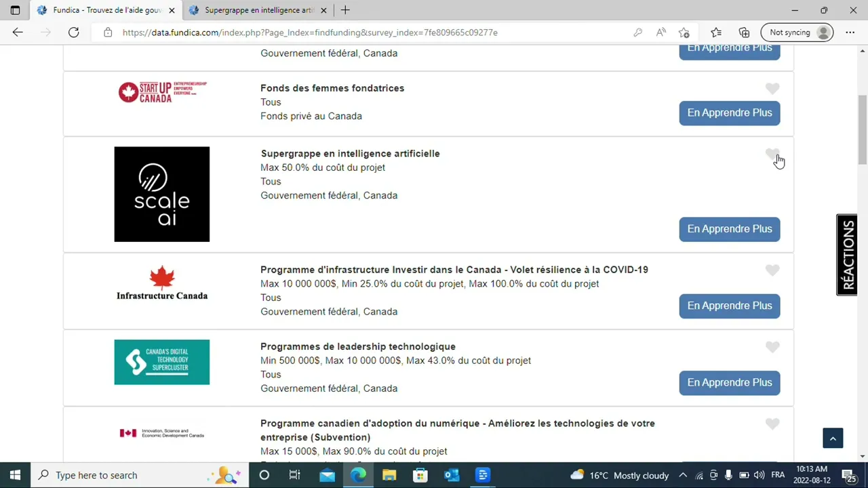
Task: Open the microphone tray icon
Action: tap(729, 475)
